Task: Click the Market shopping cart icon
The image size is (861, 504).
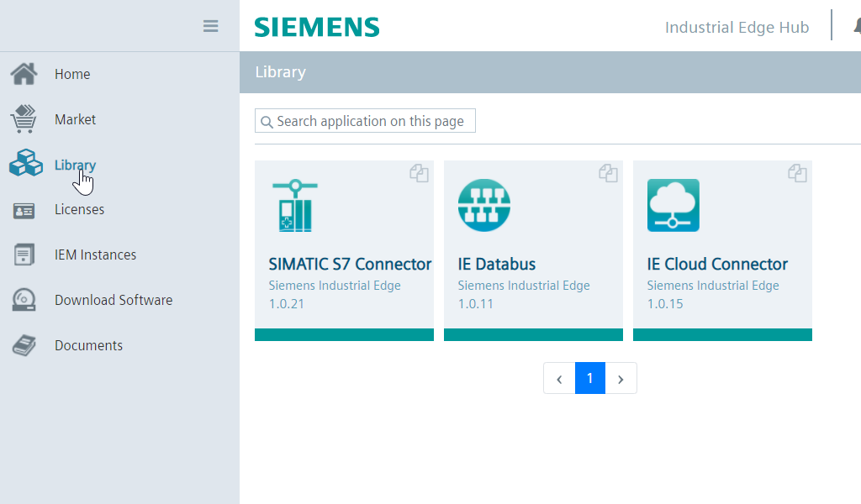Action: pyautogui.click(x=24, y=119)
